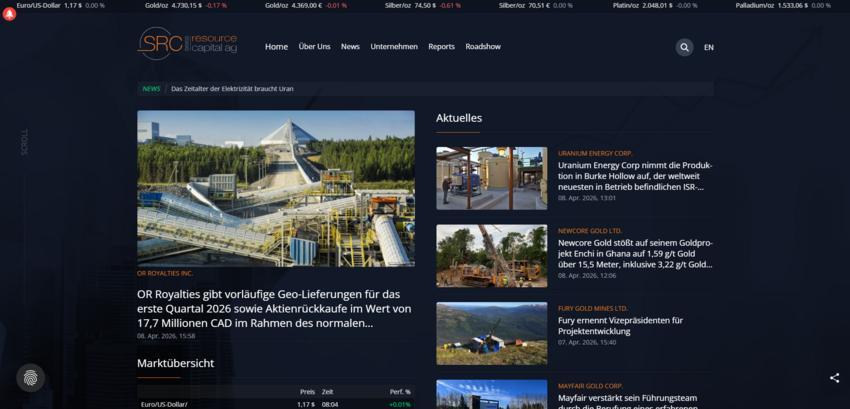Open the Uranium Energy Corp article thumbnail
Screen dimensions: 850x409
pyautogui.click(x=492, y=178)
